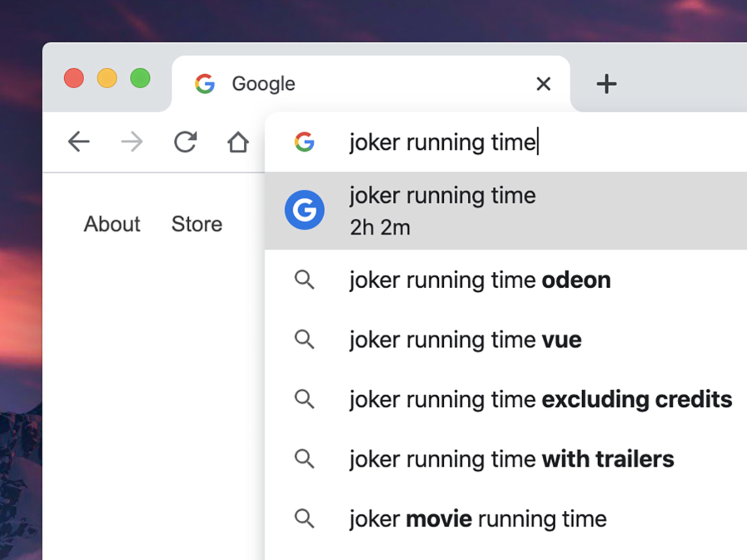747x560 pixels.
Task: Open the Store link
Action: click(197, 224)
